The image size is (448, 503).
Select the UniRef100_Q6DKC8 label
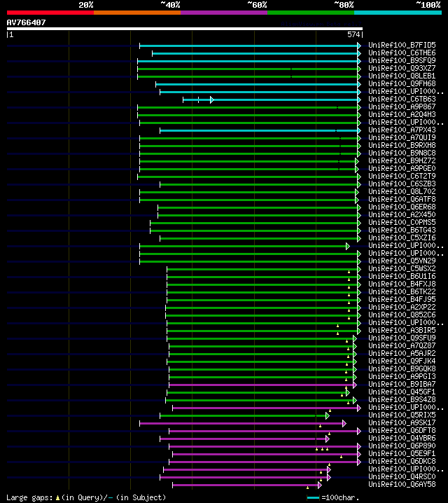click(402, 461)
